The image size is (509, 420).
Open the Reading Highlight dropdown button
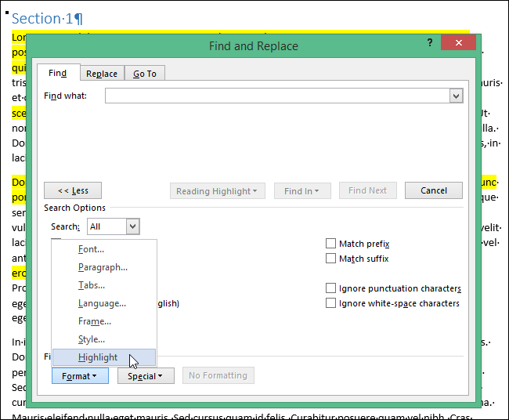point(217,191)
